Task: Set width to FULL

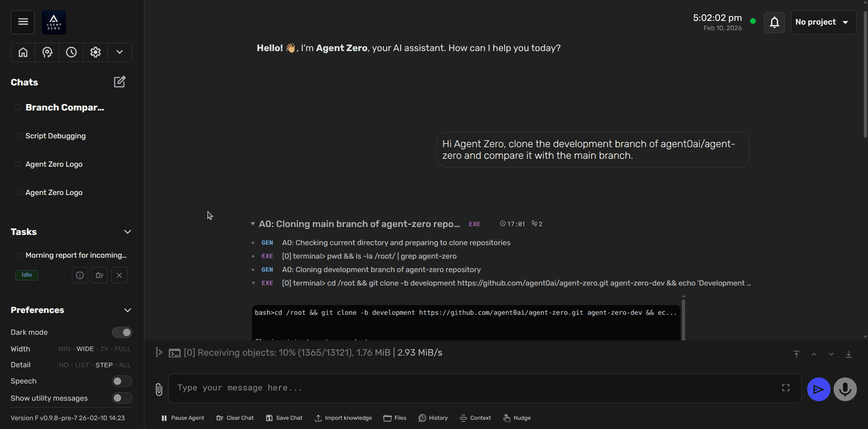Action: [123, 349]
